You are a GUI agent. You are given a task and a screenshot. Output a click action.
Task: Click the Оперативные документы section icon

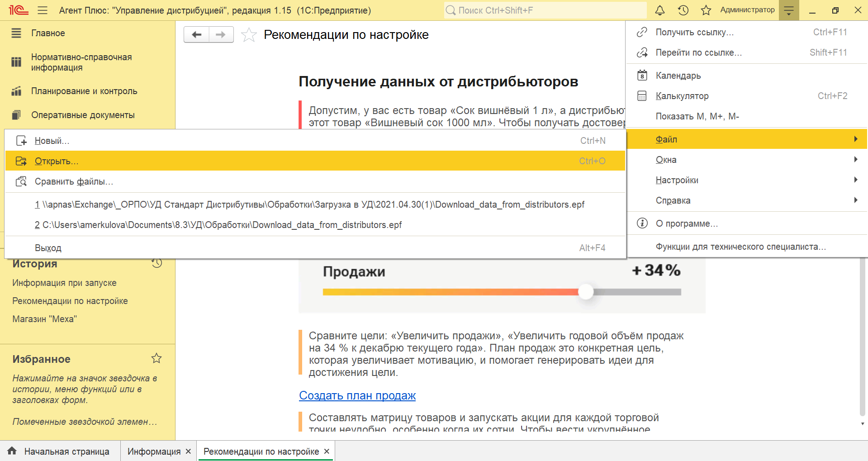(x=16, y=115)
